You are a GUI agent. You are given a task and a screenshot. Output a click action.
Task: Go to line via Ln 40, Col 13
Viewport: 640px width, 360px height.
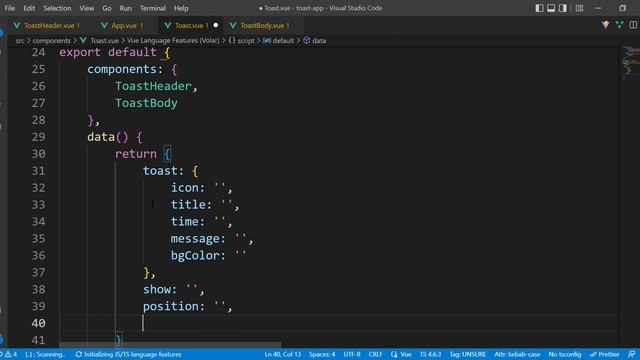coord(282,354)
